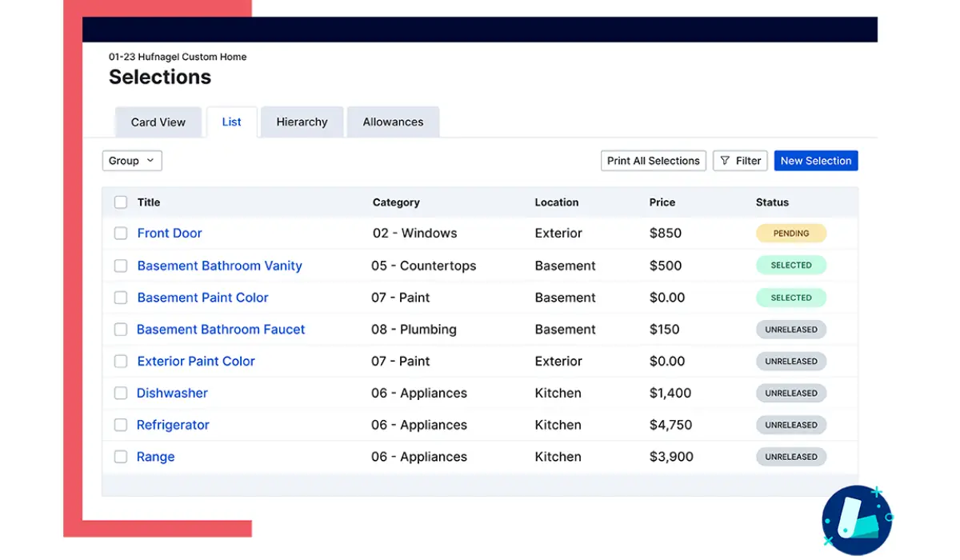Click UNRELEASED badge in Refrigerator row

coord(791,426)
